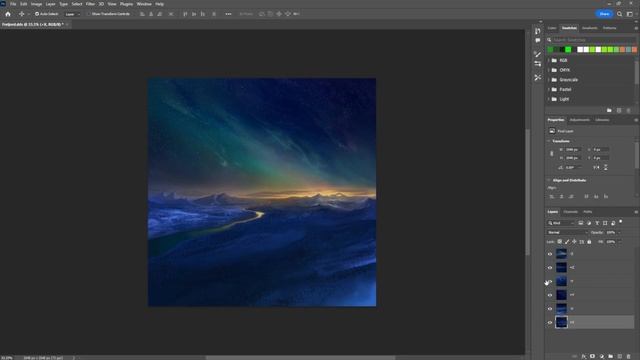Filter layers by adjustment layer icon
The height and width of the screenshot is (360, 640).
coord(589,223)
